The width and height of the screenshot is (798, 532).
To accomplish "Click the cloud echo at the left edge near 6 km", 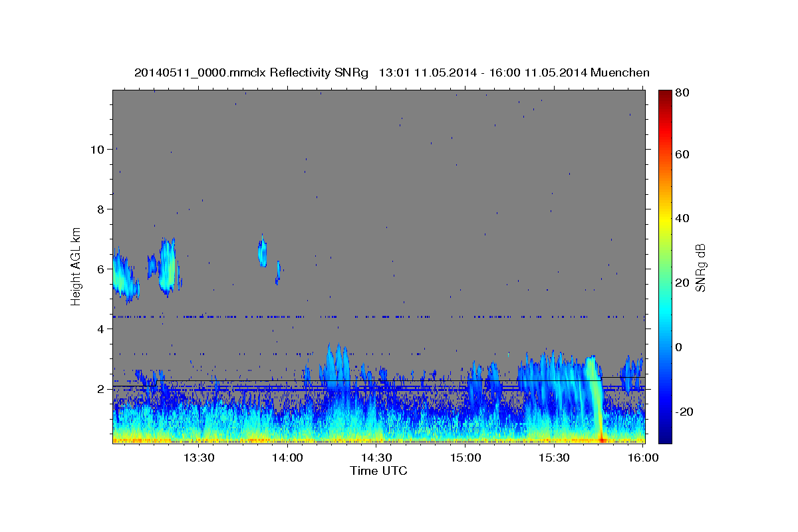I will pos(124,275).
